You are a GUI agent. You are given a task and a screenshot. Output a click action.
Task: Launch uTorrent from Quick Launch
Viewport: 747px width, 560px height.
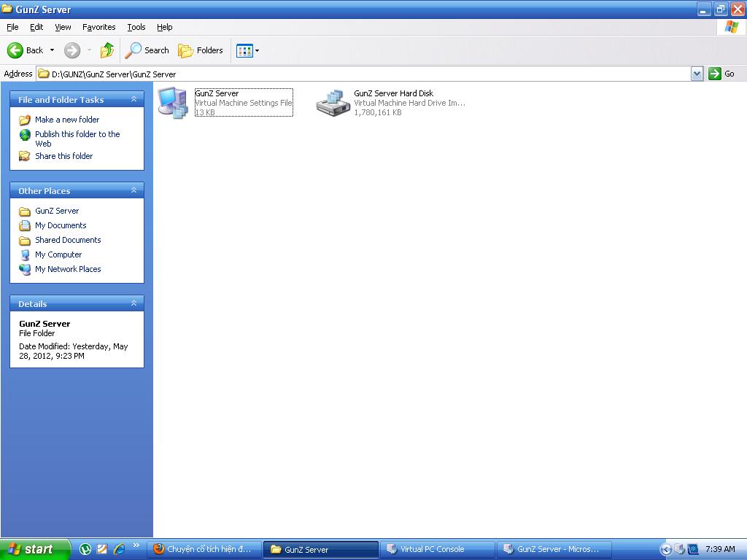(x=85, y=549)
